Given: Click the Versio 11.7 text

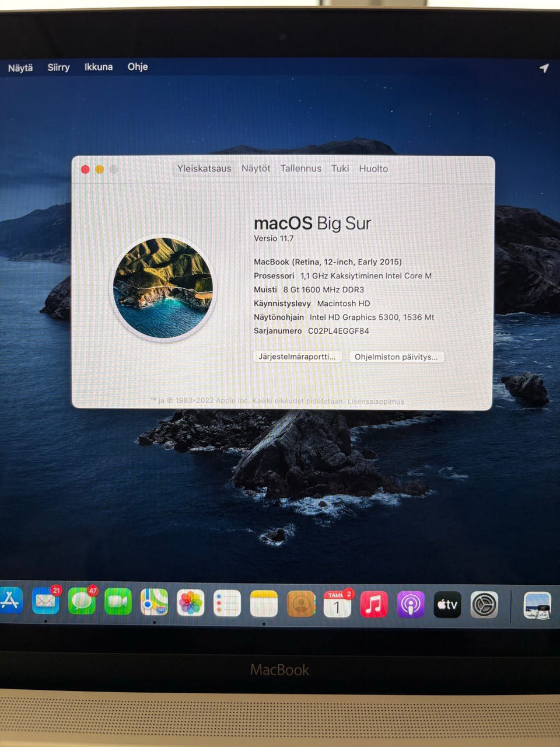Looking at the screenshot, I should [274, 239].
